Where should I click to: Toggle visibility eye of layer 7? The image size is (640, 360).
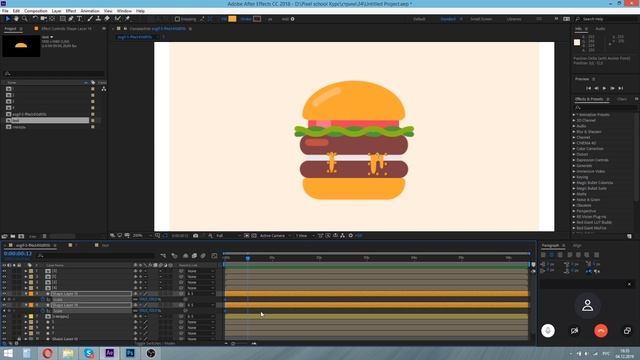pos(4,316)
